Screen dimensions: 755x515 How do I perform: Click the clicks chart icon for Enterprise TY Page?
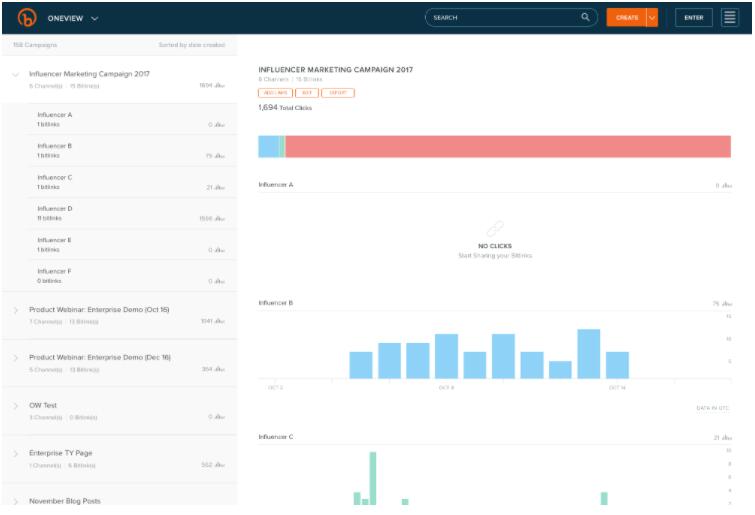pyautogui.click(x=221, y=465)
